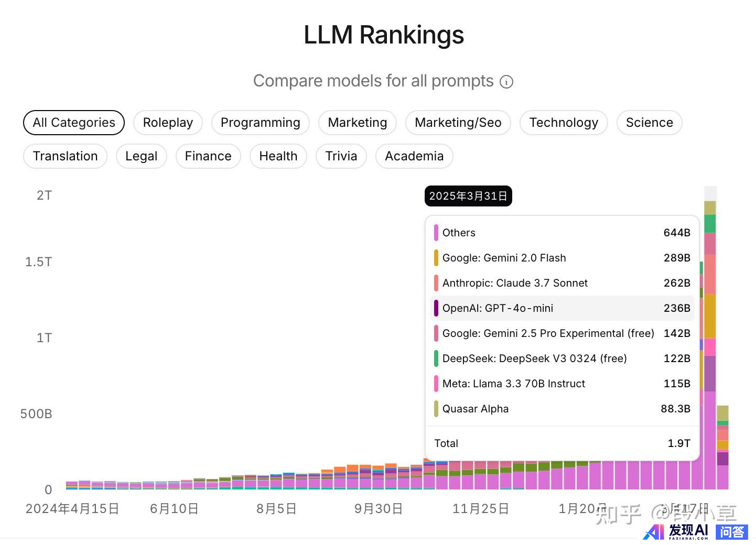
Task: Click "Anthropic: Claude 3.7 Sonnet" row text
Action: tap(515, 283)
